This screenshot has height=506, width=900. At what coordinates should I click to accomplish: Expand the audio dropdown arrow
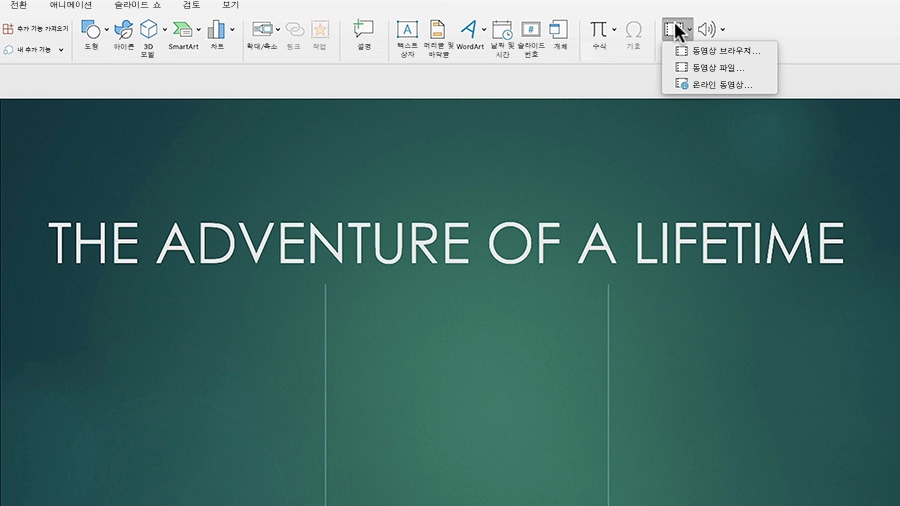[723, 29]
